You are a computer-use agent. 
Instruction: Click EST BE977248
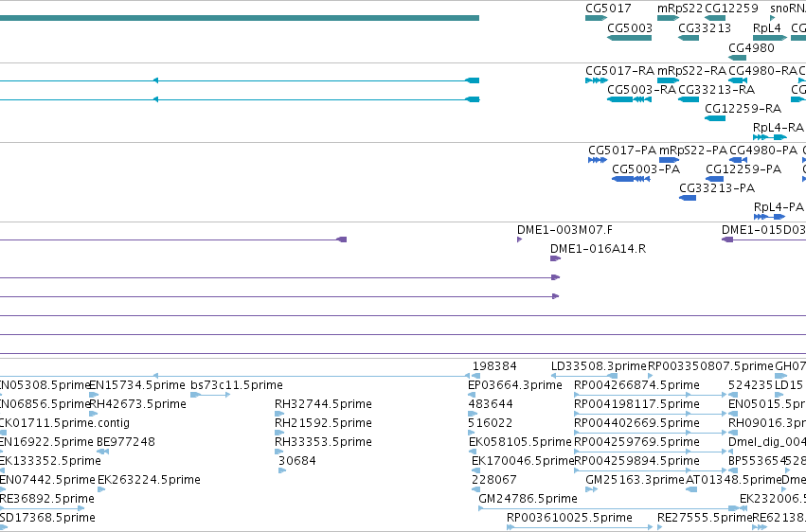click(125, 442)
